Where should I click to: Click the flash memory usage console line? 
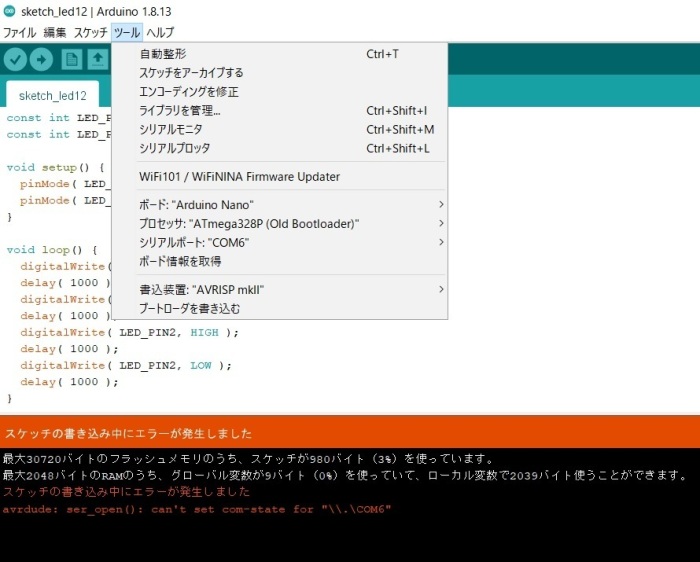click(248, 459)
